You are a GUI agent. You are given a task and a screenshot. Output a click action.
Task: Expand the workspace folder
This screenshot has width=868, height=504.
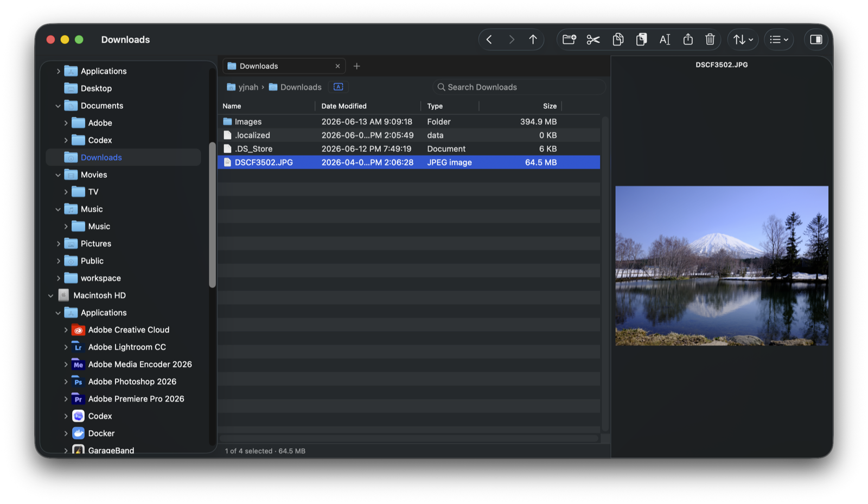pos(59,278)
